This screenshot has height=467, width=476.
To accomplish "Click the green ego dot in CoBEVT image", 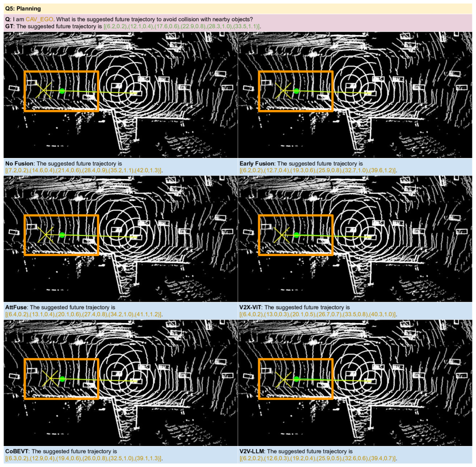I will point(62,378).
